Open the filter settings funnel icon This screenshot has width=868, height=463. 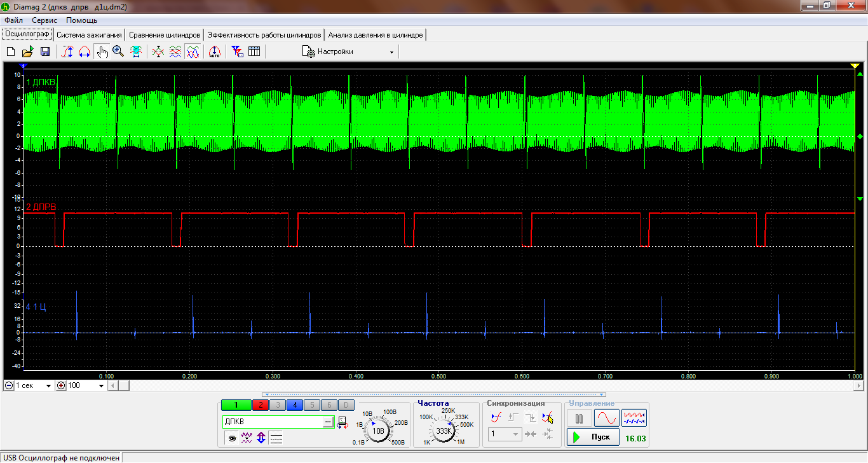pyautogui.click(x=237, y=52)
